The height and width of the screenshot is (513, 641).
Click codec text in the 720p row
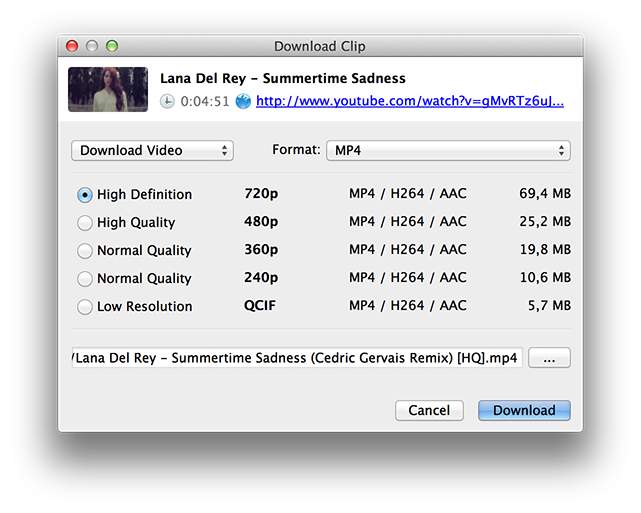coord(408,193)
